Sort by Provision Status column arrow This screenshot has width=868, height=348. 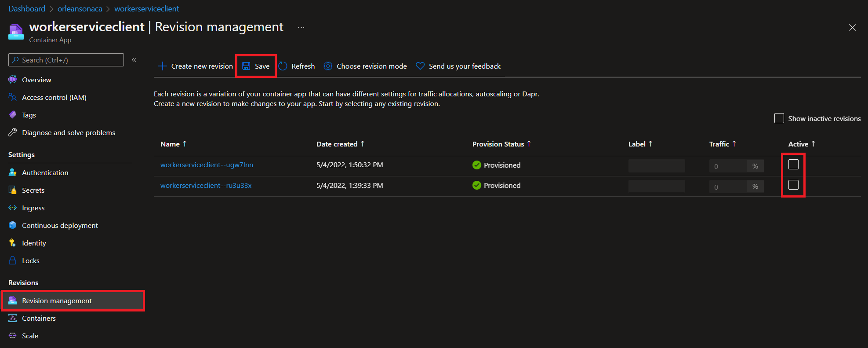click(529, 143)
